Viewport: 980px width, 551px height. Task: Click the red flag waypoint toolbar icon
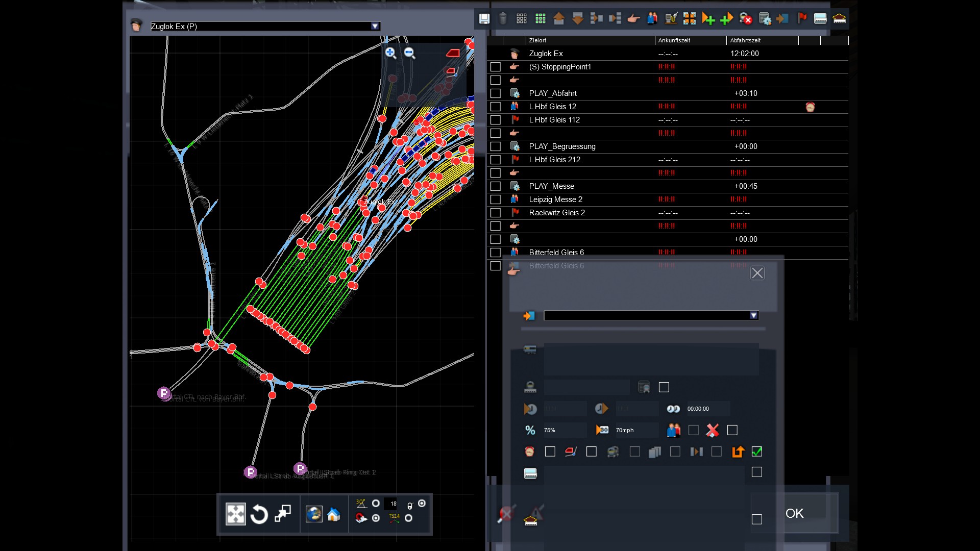pos(802,19)
